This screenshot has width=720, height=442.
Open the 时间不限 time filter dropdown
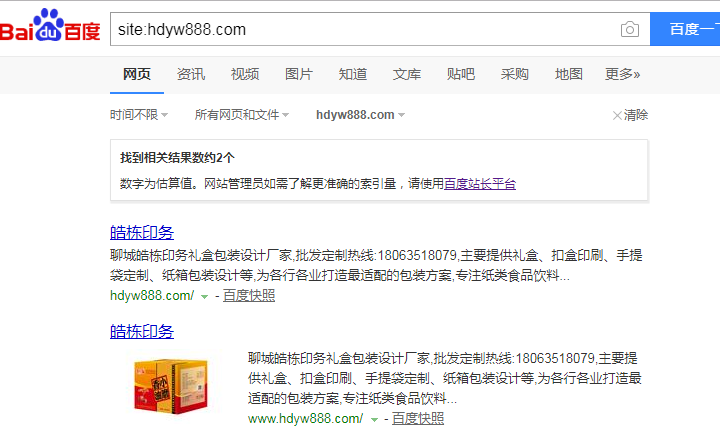[139, 115]
